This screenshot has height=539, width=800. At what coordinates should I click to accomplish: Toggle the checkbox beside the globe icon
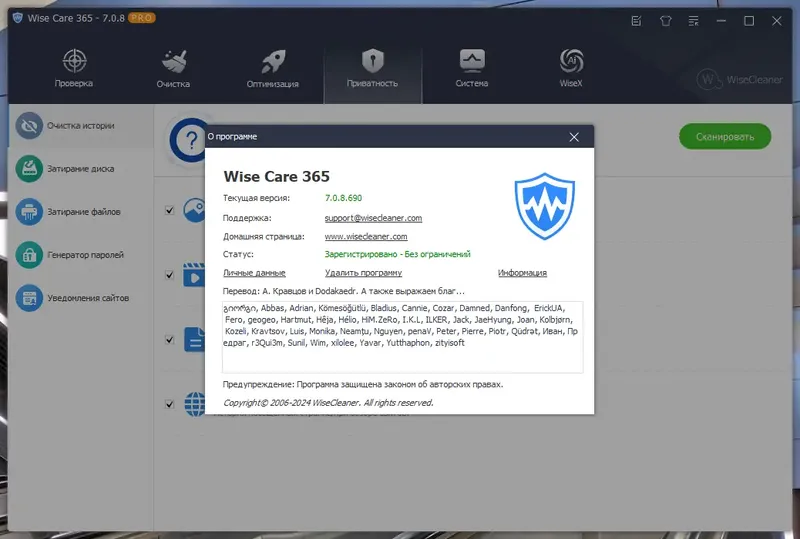(x=169, y=404)
